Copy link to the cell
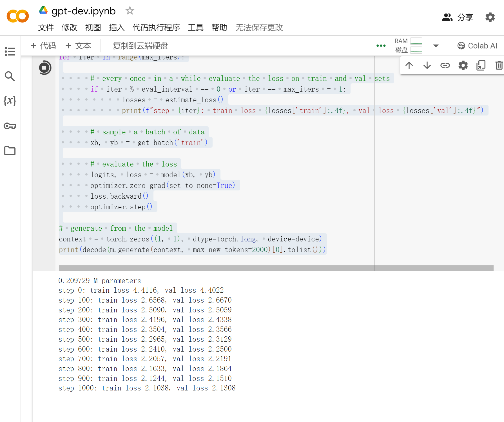The image size is (504, 422). [x=445, y=65]
